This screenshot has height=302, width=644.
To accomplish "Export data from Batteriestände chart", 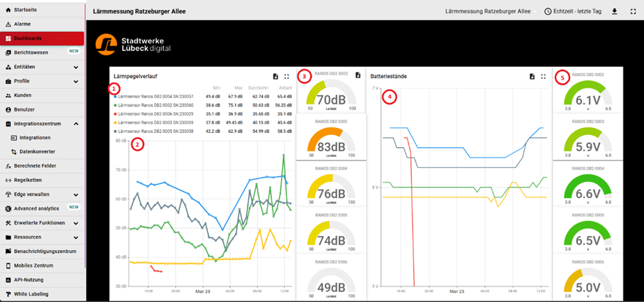I will [531, 76].
